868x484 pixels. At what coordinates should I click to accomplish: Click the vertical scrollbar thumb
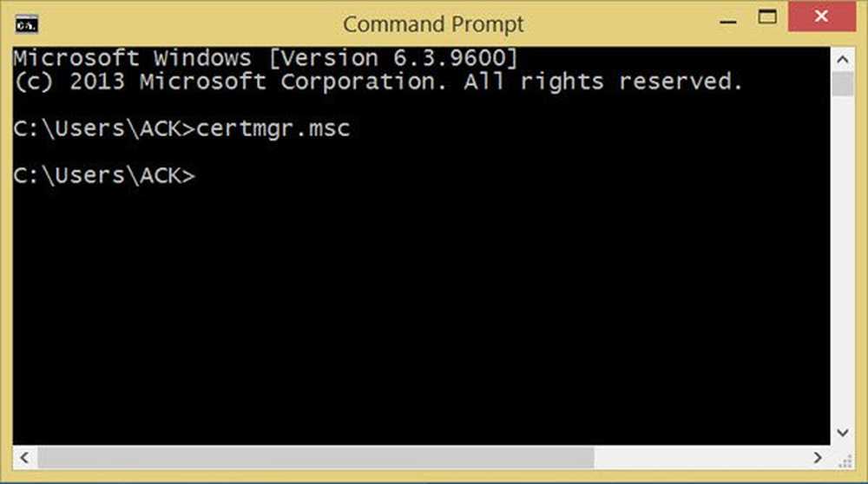(843, 83)
